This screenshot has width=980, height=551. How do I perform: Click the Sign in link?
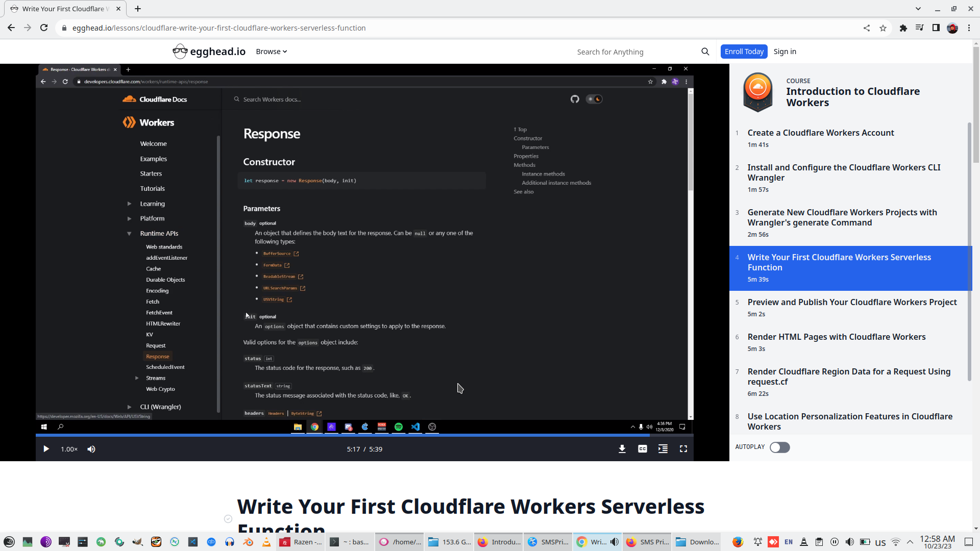tap(785, 52)
